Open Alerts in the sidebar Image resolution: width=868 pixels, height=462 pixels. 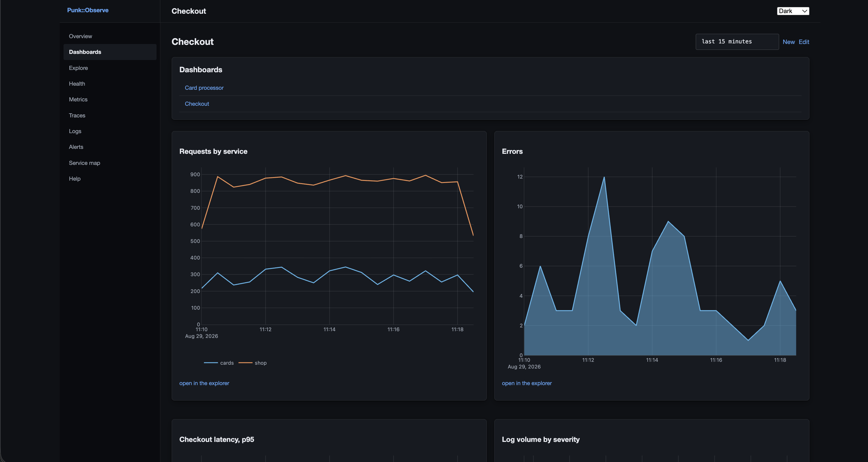click(110, 147)
